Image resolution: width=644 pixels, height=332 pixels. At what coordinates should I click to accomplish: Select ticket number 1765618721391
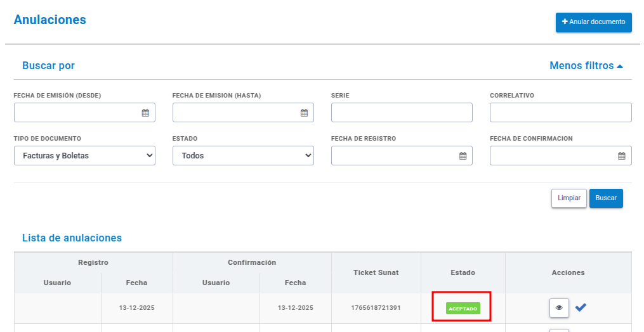[376, 308]
